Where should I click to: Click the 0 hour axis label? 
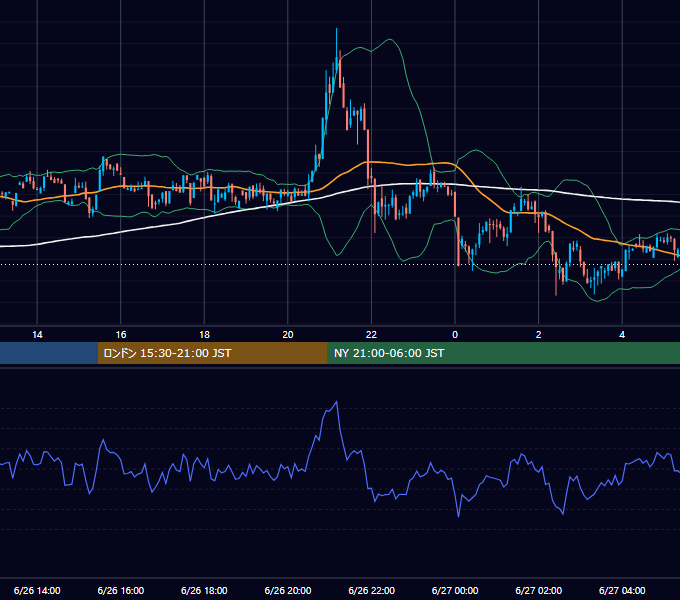[x=455, y=335]
